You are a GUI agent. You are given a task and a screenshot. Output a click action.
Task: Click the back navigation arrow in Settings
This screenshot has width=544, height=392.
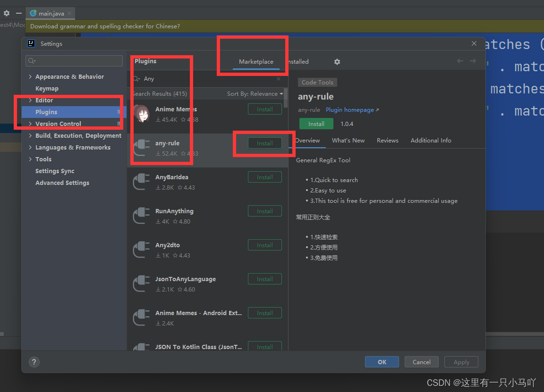point(460,61)
